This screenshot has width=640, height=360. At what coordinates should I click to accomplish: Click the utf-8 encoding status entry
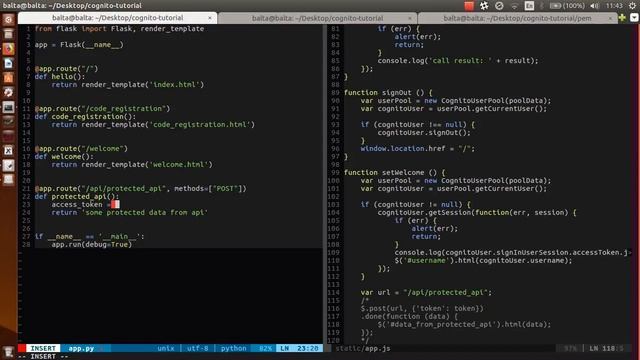tap(198, 348)
